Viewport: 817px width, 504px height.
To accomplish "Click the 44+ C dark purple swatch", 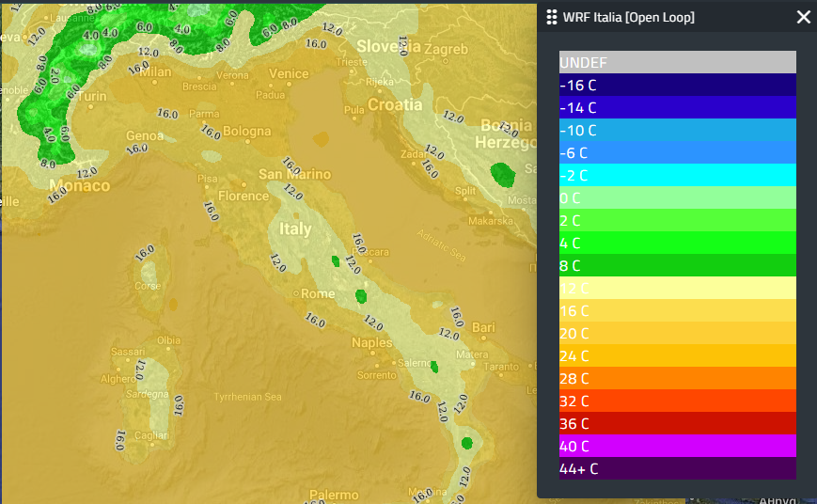I will tap(677, 468).
